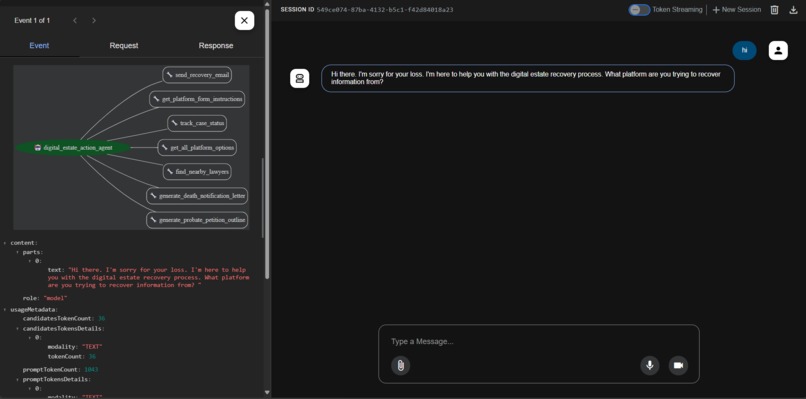Start video camera input
The width and height of the screenshot is (806, 399).
678,366
